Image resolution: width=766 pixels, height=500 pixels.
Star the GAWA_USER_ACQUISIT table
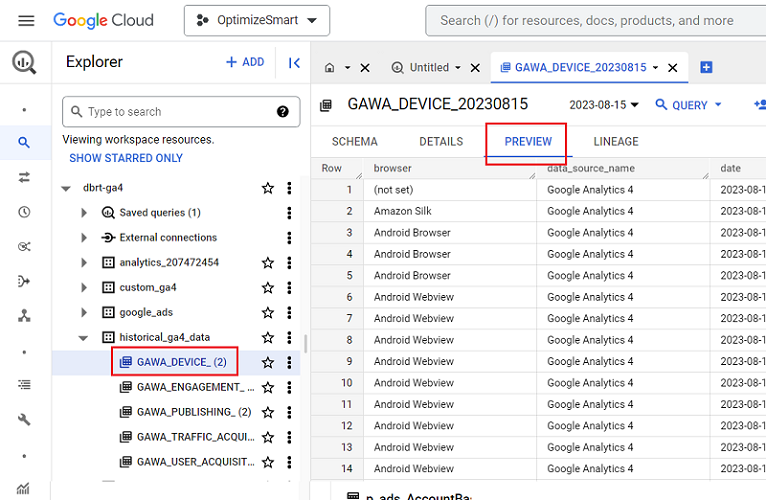[x=268, y=462]
